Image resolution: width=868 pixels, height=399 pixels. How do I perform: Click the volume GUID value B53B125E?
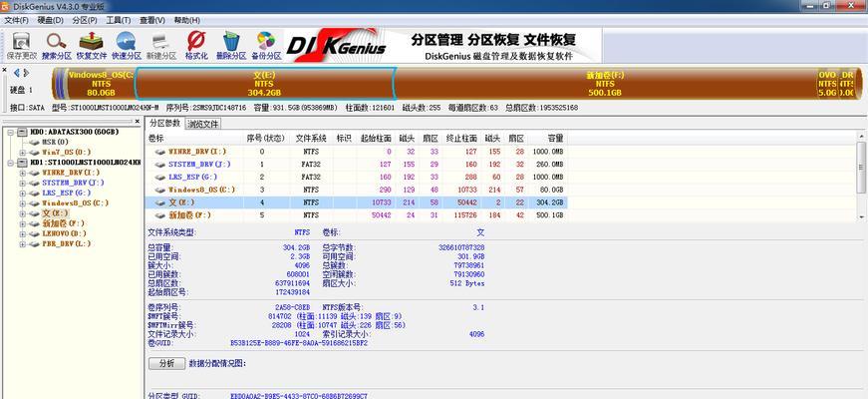tap(299, 343)
